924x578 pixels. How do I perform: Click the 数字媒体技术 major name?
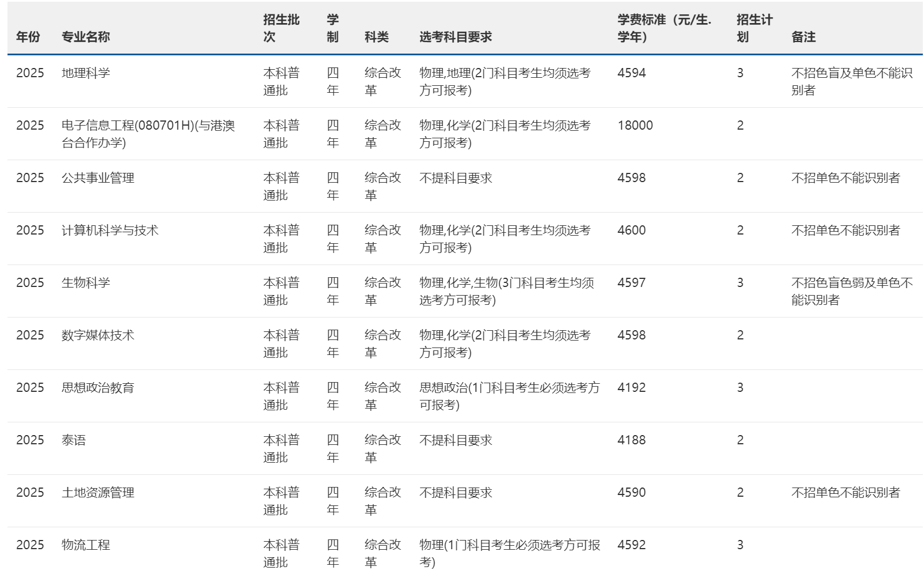pyautogui.click(x=97, y=335)
